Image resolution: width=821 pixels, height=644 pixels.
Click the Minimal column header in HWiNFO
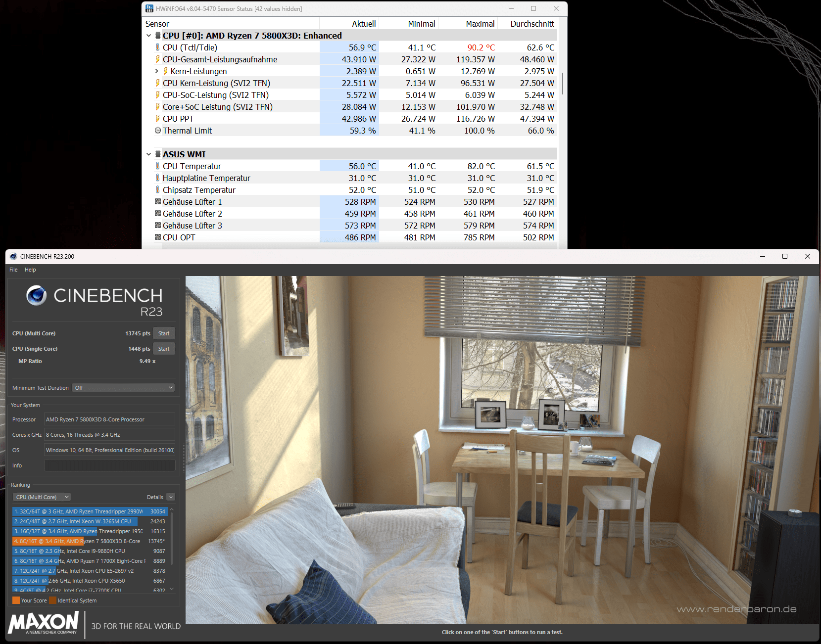[x=408, y=24]
